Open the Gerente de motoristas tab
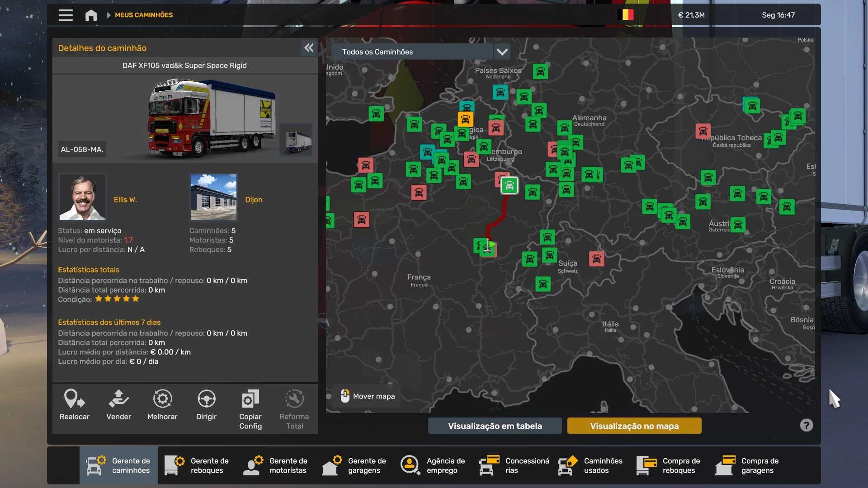This screenshot has width=868, height=488. 276,465
